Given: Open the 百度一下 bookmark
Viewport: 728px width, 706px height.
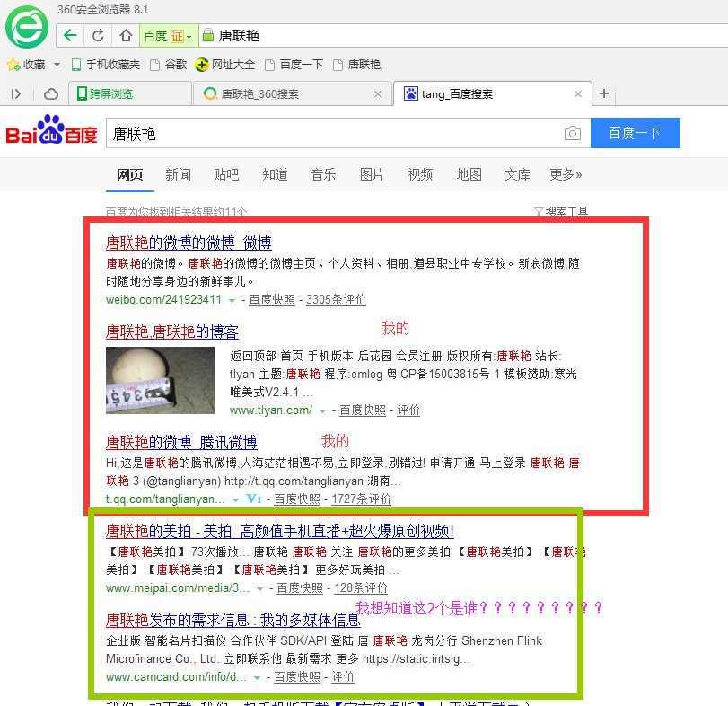Looking at the screenshot, I should coord(294,65).
